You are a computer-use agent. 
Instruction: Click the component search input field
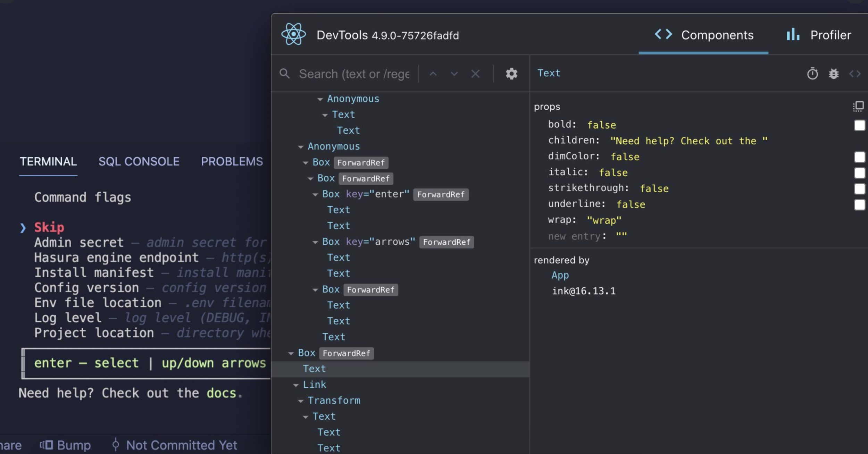point(354,74)
